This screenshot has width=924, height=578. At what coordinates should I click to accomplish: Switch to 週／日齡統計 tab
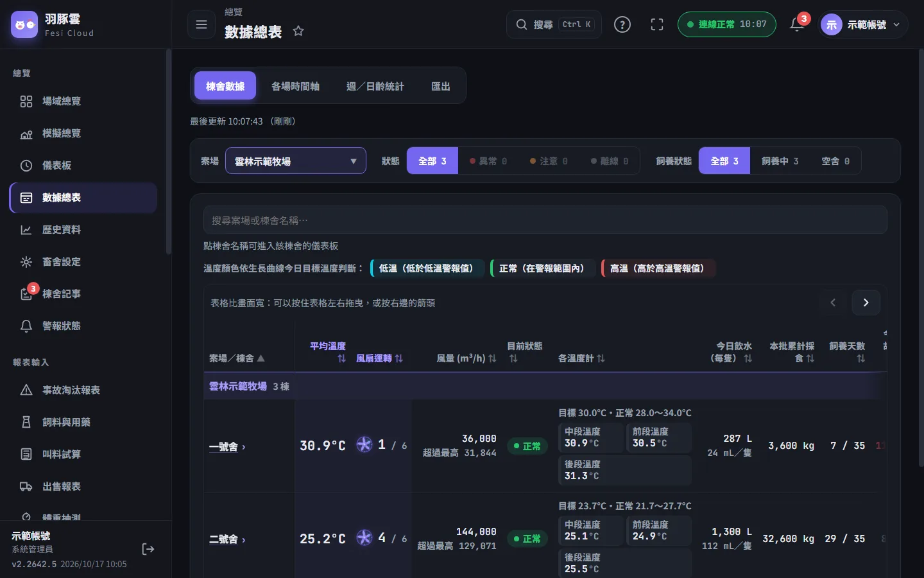click(x=375, y=86)
